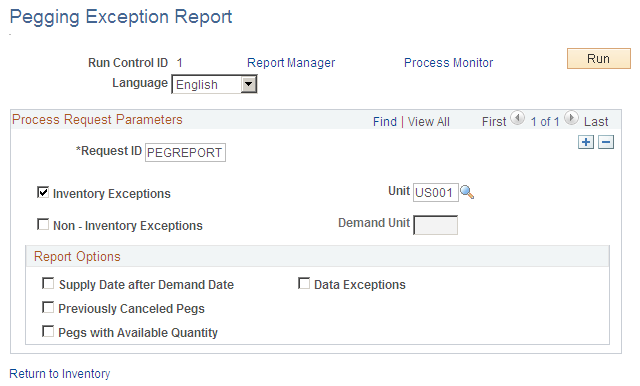Open the Unit lookup magnifier icon

click(467, 192)
